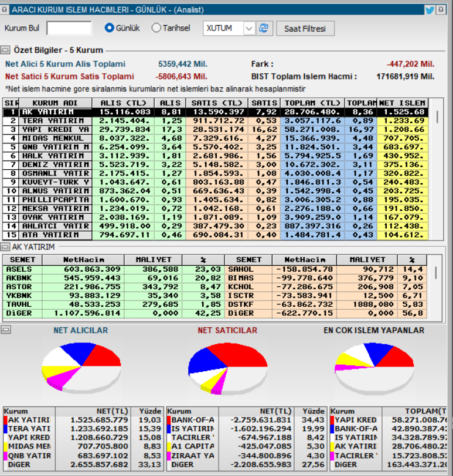This screenshot has height=476, width=453.
Task: Sort by KURUM ADI column header
Action: click(55, 103)
